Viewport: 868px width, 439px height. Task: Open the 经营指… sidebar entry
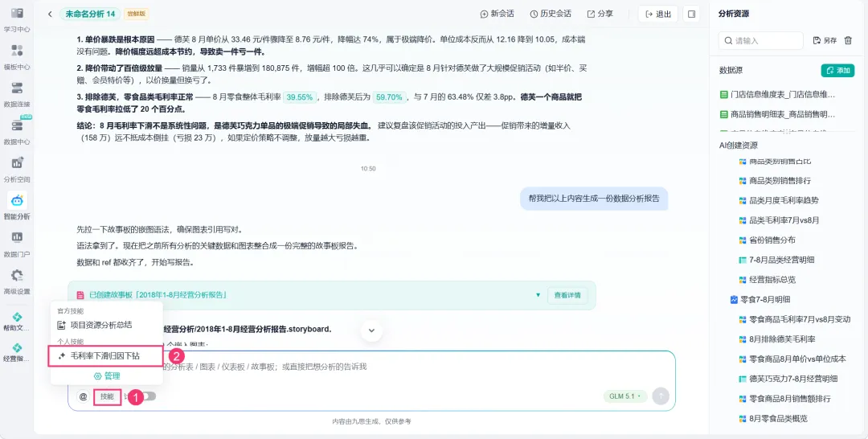[x=17, y=353]
